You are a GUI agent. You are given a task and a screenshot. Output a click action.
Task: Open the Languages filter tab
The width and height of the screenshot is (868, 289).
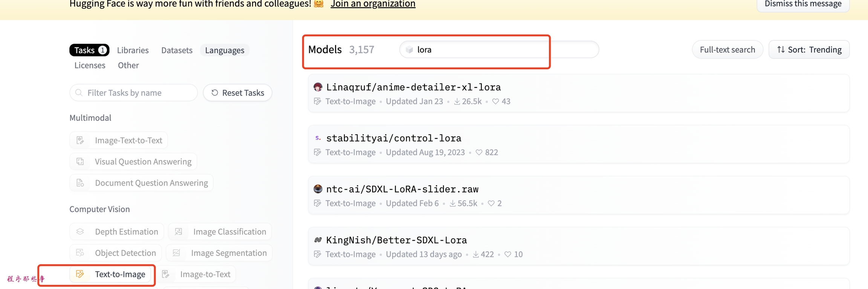[x=225, y=50]
